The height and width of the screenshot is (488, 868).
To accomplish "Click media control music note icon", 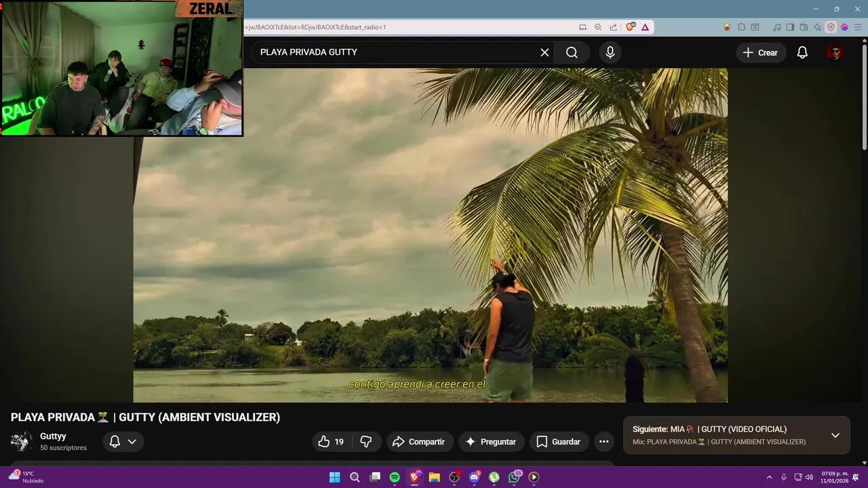I will [777, 27].
